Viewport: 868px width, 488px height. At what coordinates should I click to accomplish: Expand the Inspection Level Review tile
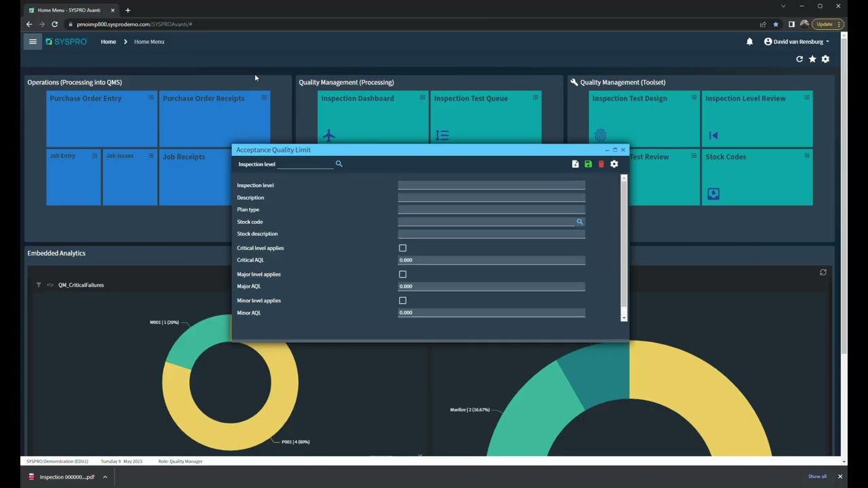(807, 98)
